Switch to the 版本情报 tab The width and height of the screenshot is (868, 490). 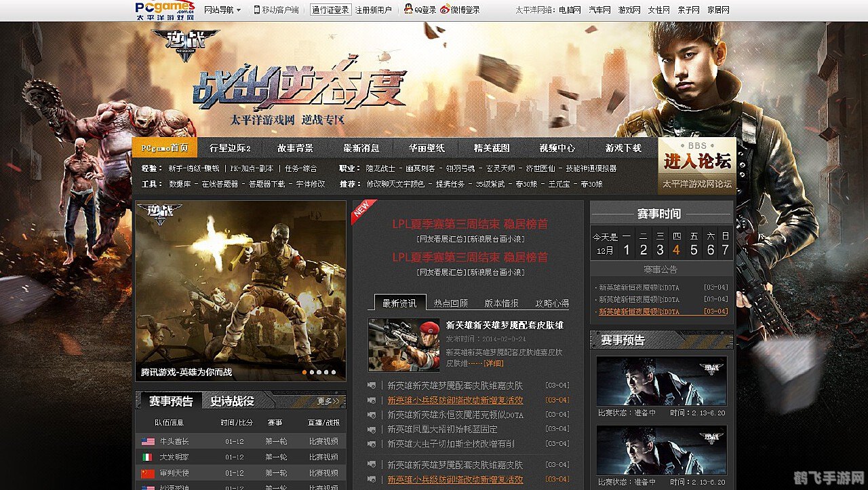pos(502,303)
